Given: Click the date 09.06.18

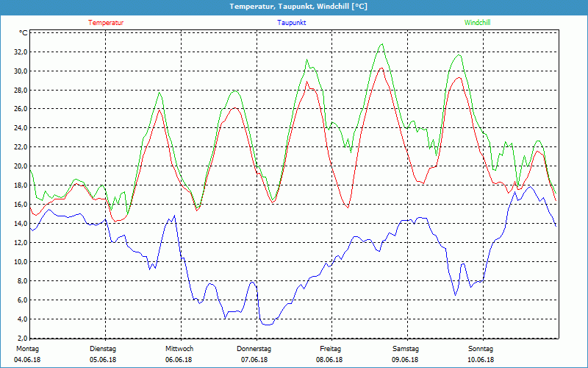Looking at the screenshot, I should (406, 360).
